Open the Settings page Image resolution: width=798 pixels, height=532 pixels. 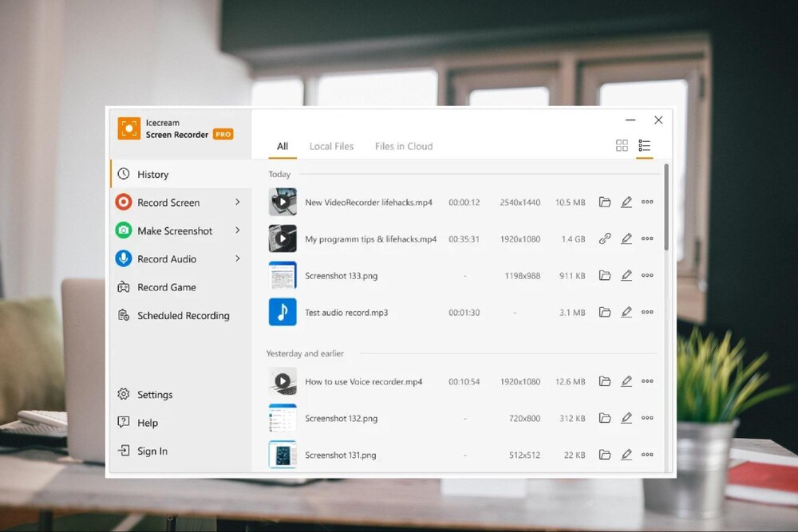click(154, 395)
